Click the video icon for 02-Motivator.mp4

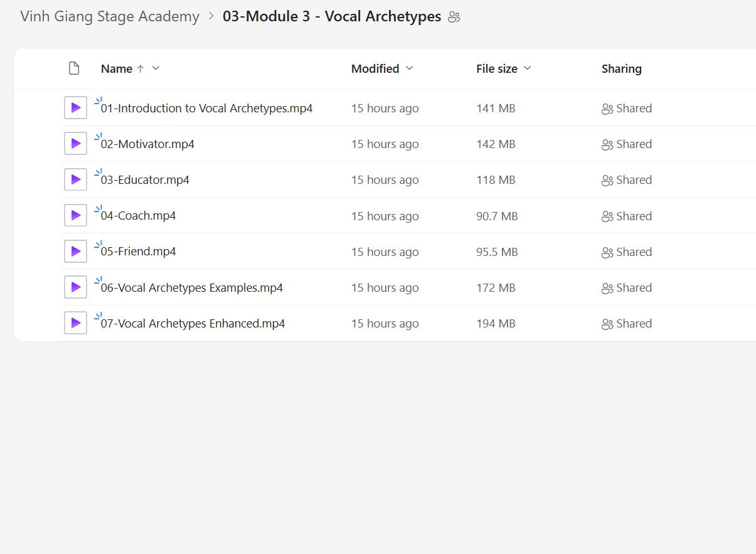point(75,144)
